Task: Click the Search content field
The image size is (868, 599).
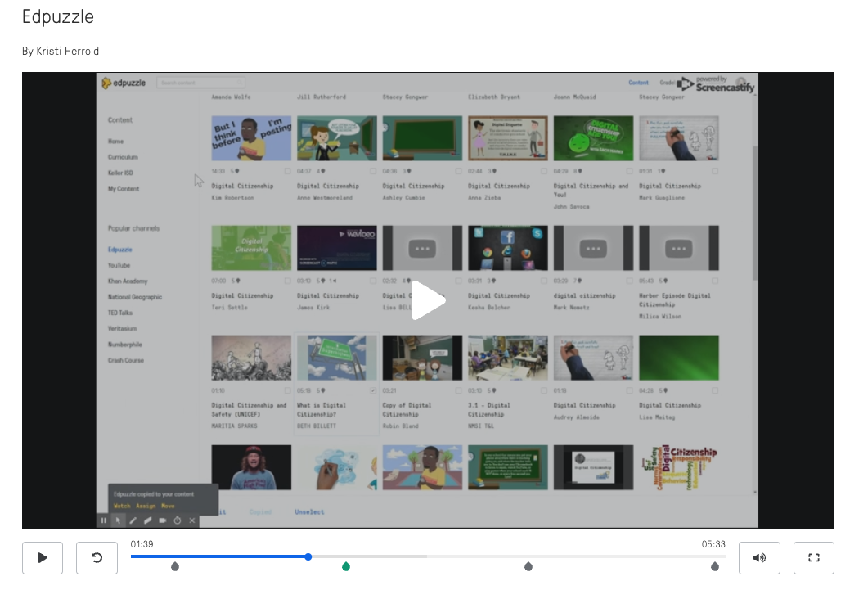Action: coord(200,83)
